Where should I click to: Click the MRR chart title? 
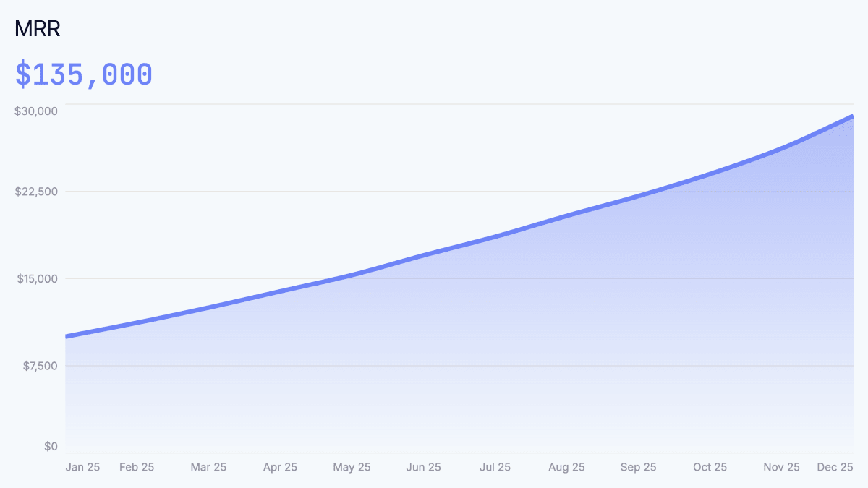coord(37,29)
